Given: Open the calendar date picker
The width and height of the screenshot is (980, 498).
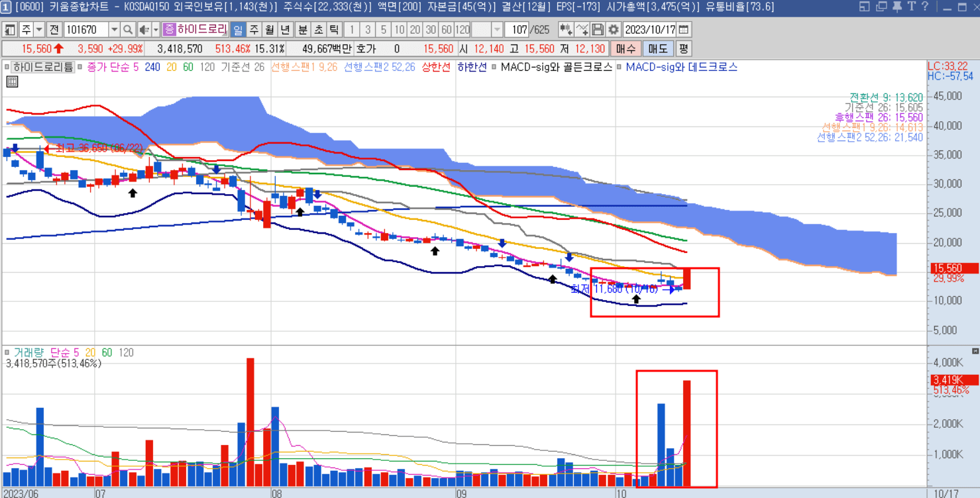Looking at the screenshot, I should pyautogui.click(x=684, y=30).
